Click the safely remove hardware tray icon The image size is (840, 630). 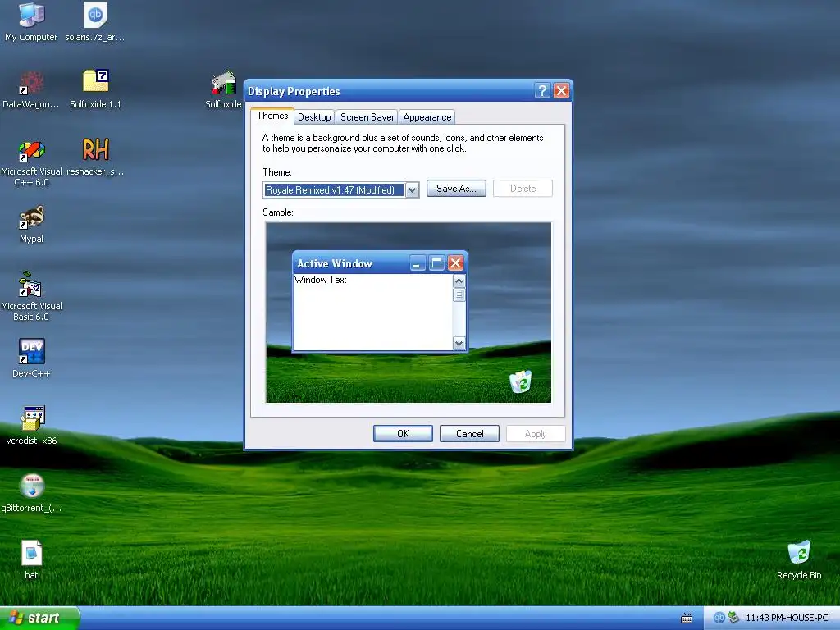[733, 618]
